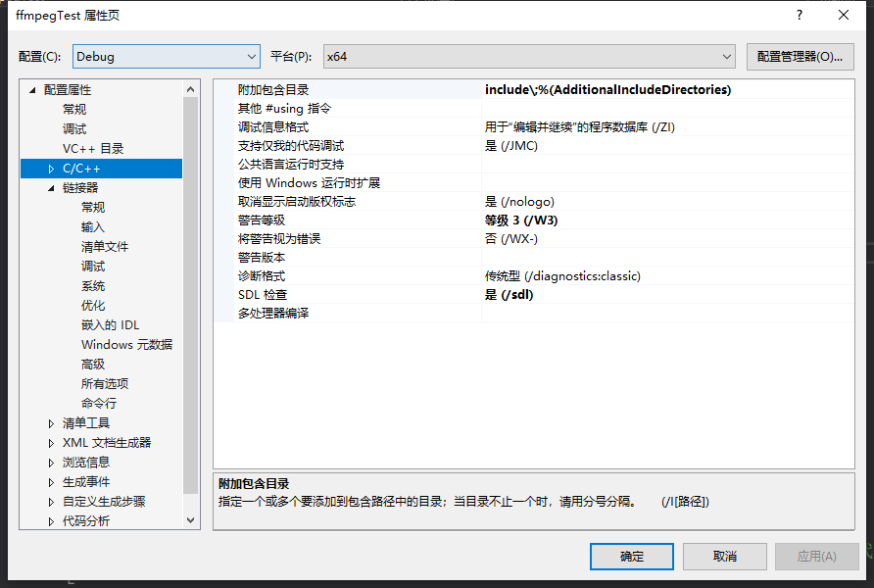The height and width of the screenshot is (588, 874).
Task: Collapse the 配置属性 tree node
Action: [x=32, y=90]
